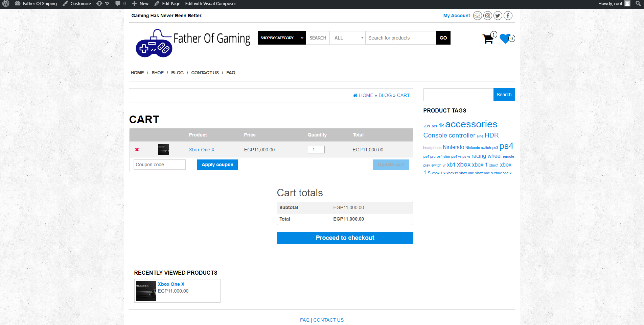The height and width of the screenshot is (325, 644).
Task: Open the My Account link
Action: coord(456,16)
